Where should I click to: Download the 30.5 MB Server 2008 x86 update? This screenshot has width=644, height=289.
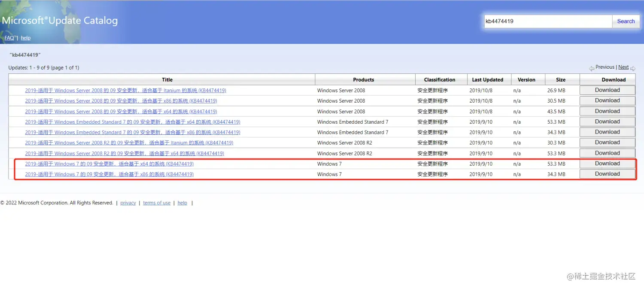[607, 100]
